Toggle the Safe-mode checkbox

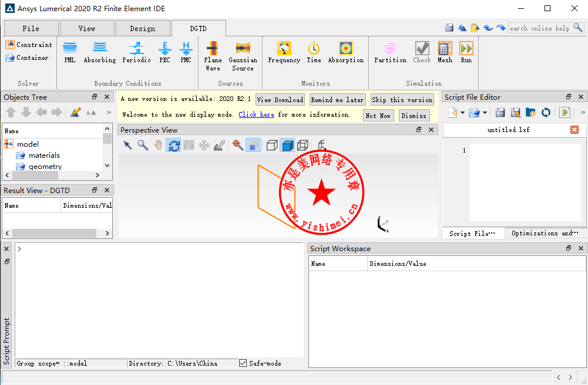(243, 363)
